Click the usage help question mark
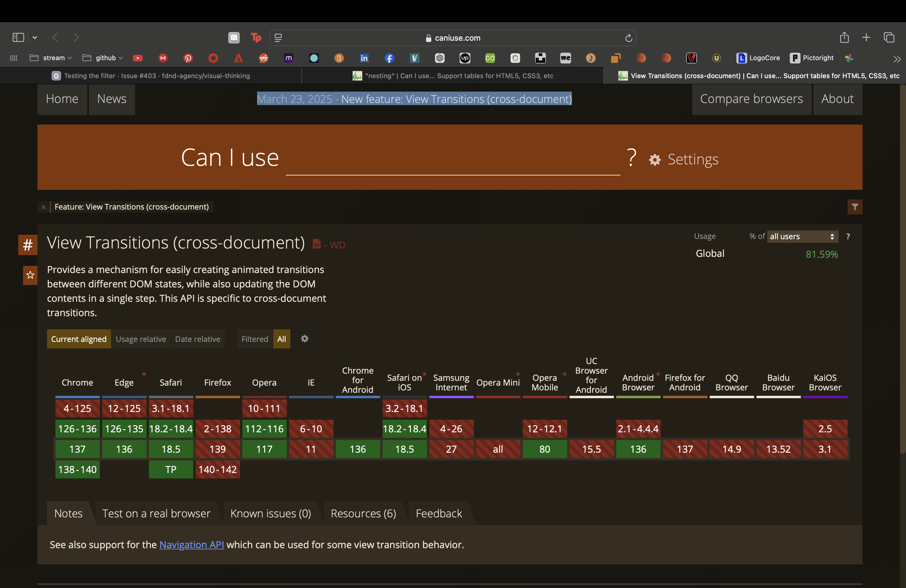906x588 pixels. pyautogui.click(x=848, y=237)
